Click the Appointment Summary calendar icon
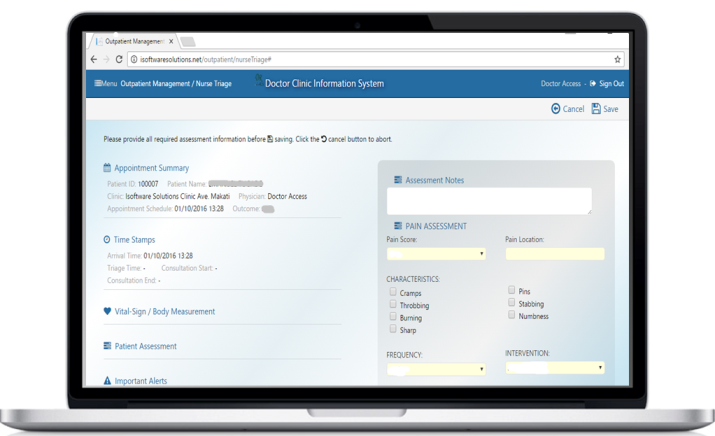 pyautogui.click(x=108, y=168)
